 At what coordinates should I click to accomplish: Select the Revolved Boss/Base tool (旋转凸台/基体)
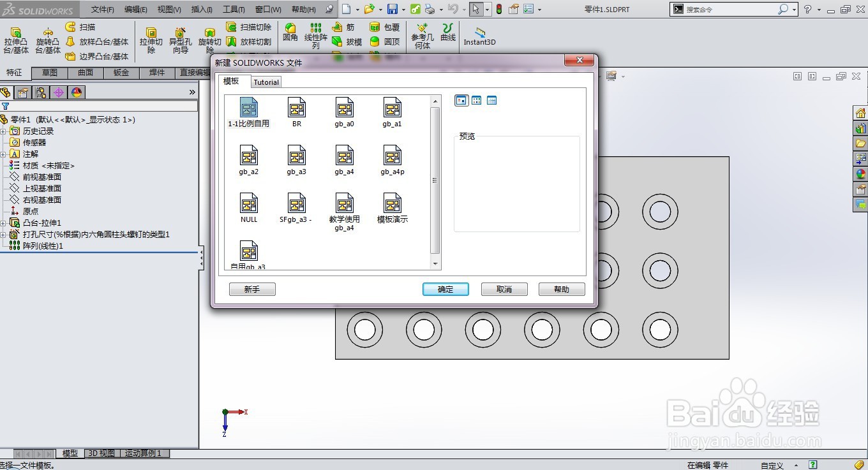48,40
